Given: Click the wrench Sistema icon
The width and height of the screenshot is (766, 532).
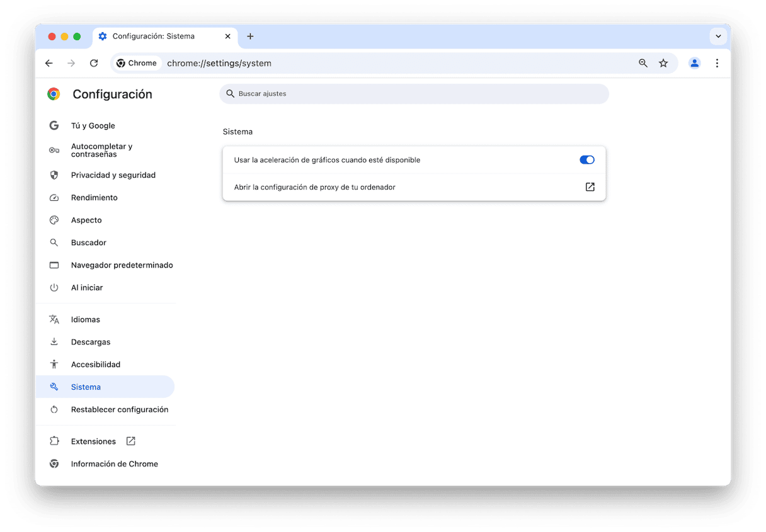Looking at the screenshot, I should pos(54,387).
